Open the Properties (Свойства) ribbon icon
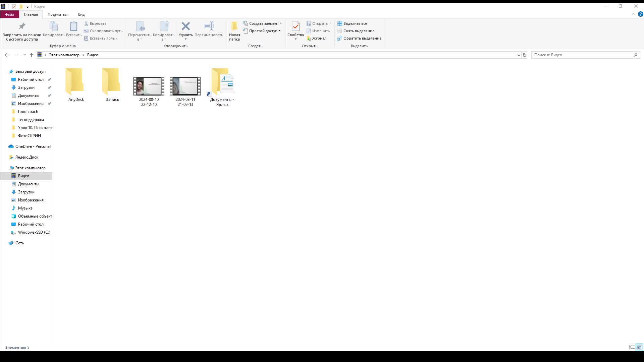Viewport: 644px width, 362px height. tap(296, 27)
